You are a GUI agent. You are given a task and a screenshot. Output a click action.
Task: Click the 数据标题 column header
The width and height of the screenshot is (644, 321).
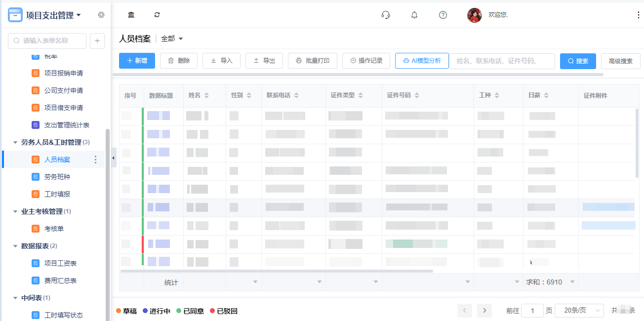tap(161, 96)
